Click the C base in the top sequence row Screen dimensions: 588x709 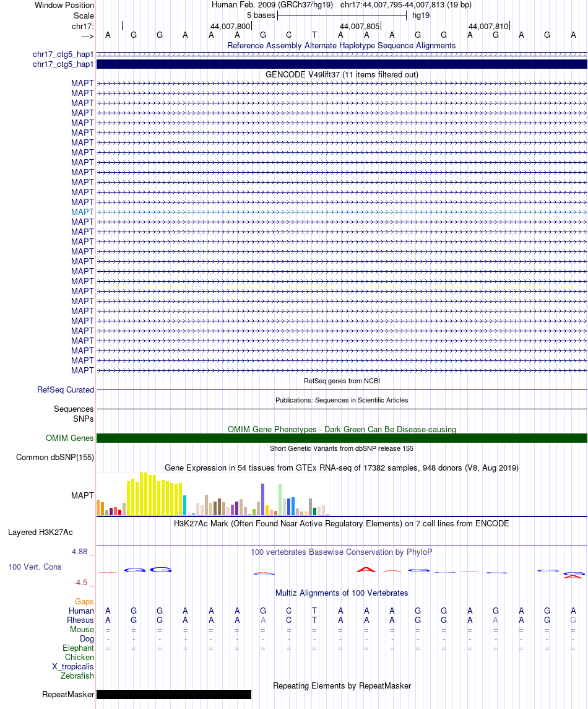tap(289, 35)
